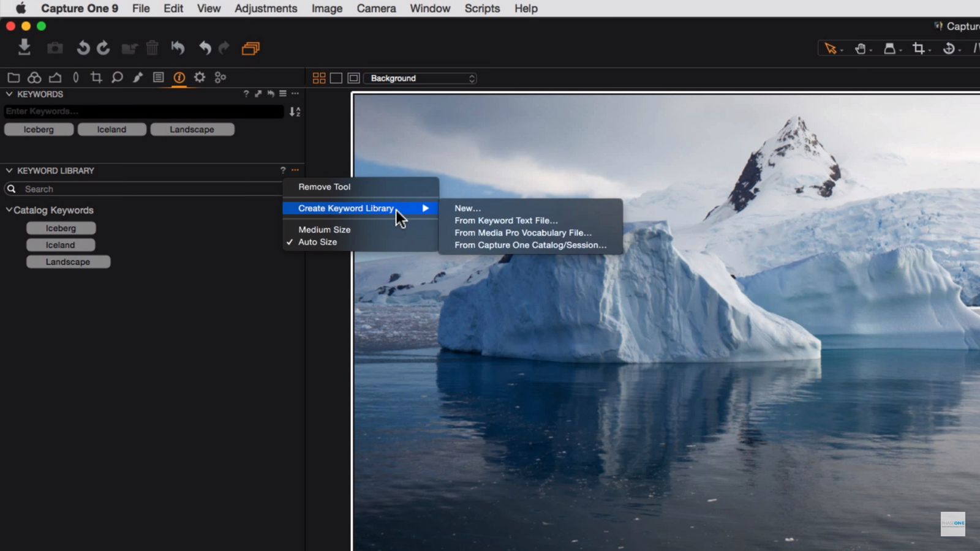Open the Scripts menu in menu bar
The height and width of the screenshot is (551, 980).
[x=482, y=9]
